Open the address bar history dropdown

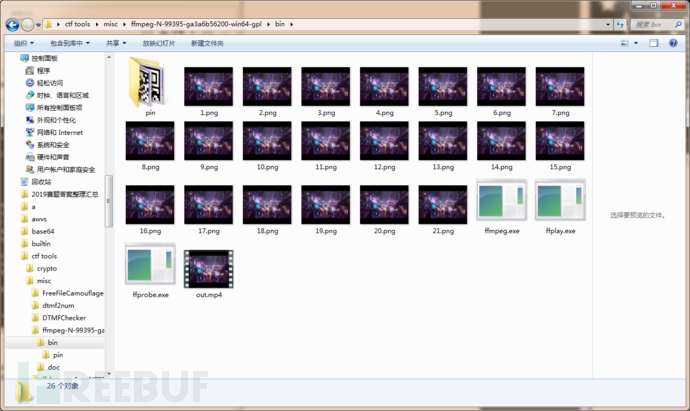tap(608, 25)
